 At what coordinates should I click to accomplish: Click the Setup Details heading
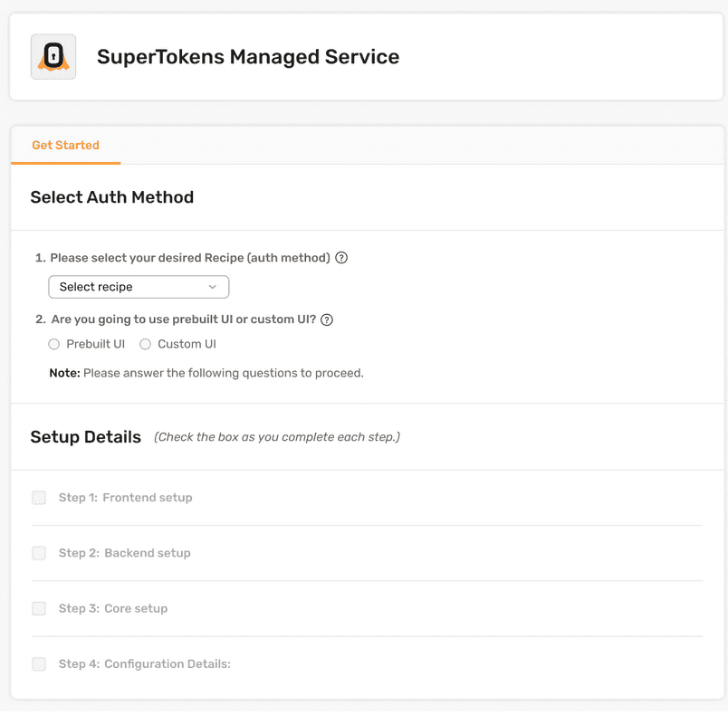point(86,437)
